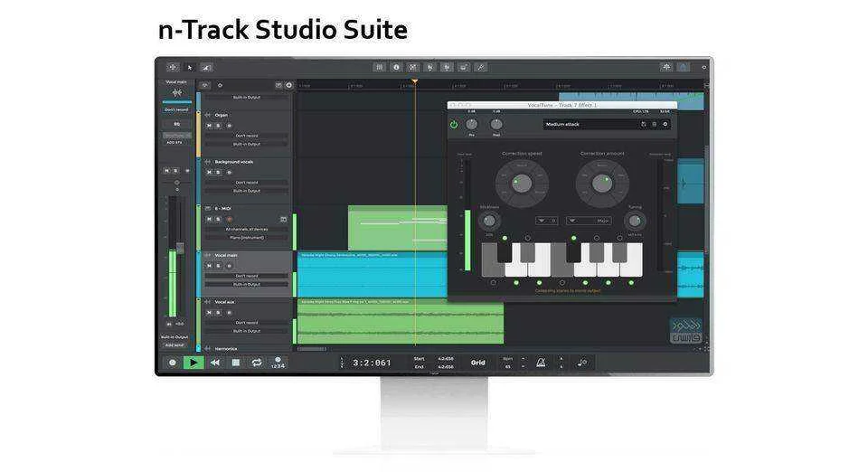This screenshot has height=472, width=868.
Task: Click Built-in Output at channel strip bottom
Action: [175, 337]
